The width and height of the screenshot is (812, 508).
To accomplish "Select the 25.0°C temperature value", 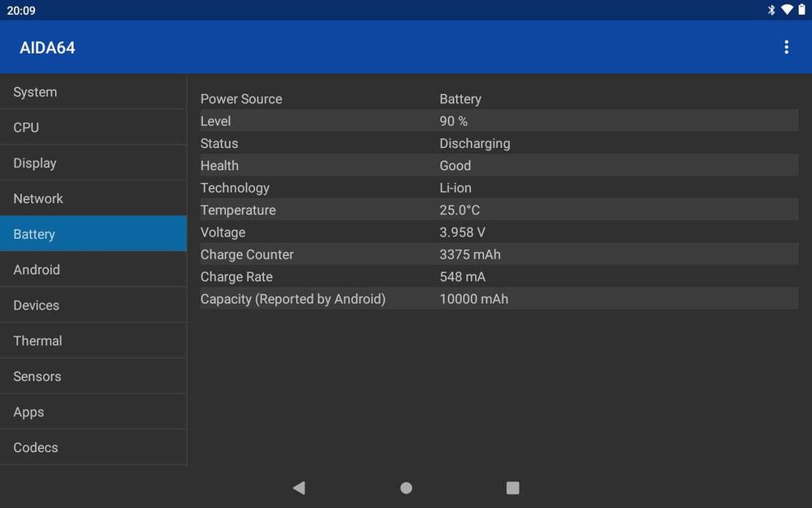I will [460, 211].
